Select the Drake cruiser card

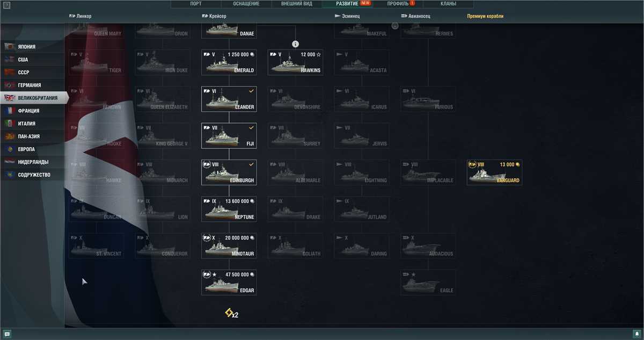coord(295,209)
